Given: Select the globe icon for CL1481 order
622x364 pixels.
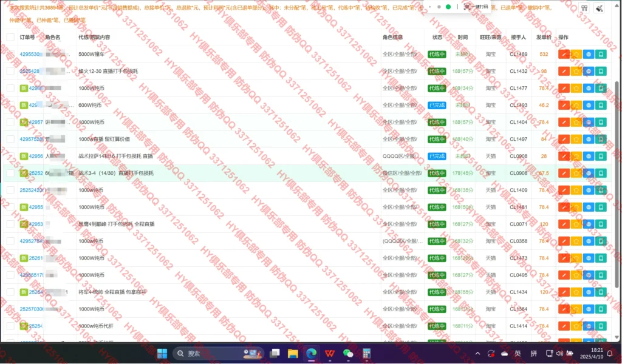Looking at the screenshot, I should pos(588,207).
